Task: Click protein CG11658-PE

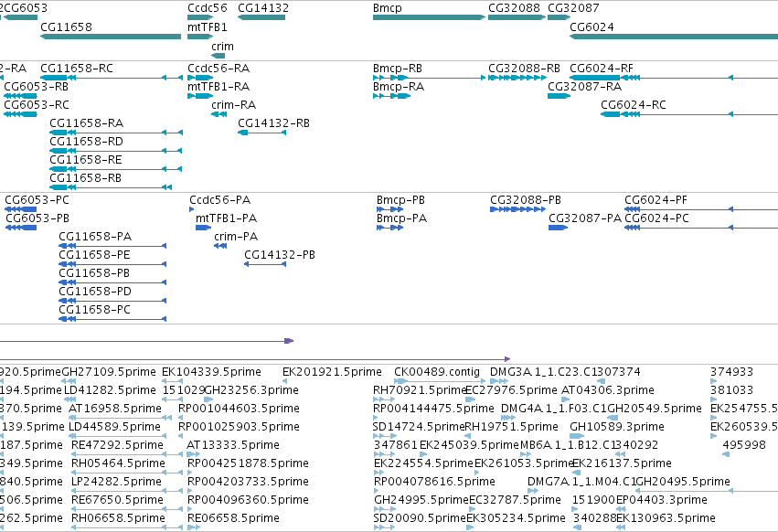Action: [x=94, y=255]
